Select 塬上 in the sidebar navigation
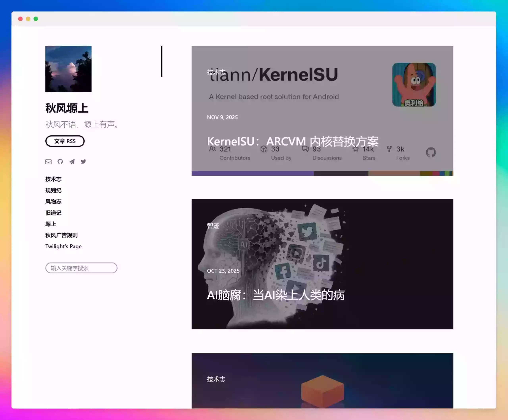508x420 pixels. [51, 224]
